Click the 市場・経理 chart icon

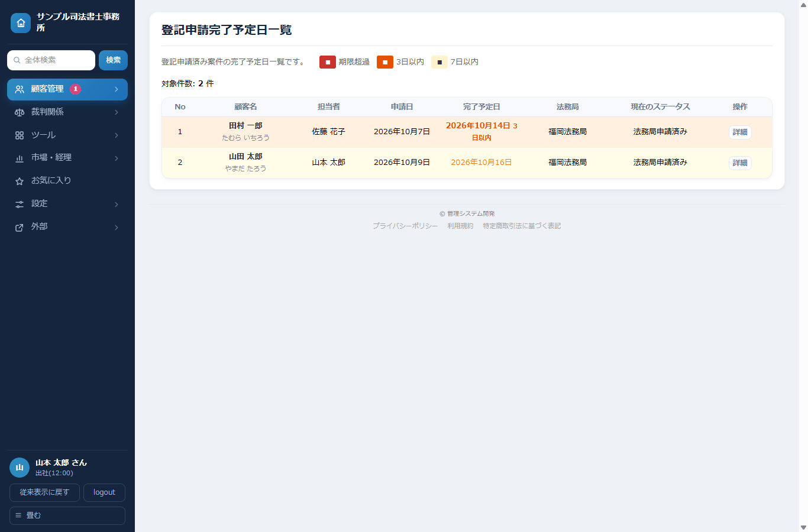(x=20, y=158)
